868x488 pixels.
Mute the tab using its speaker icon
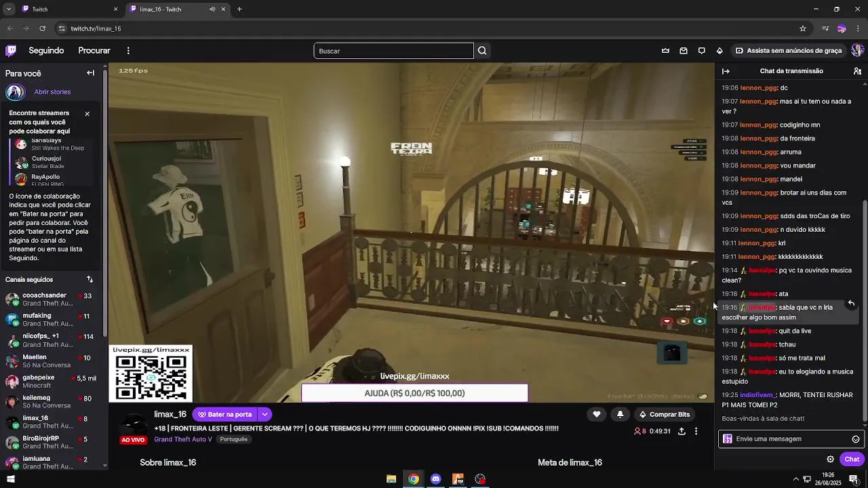[212, 9]
